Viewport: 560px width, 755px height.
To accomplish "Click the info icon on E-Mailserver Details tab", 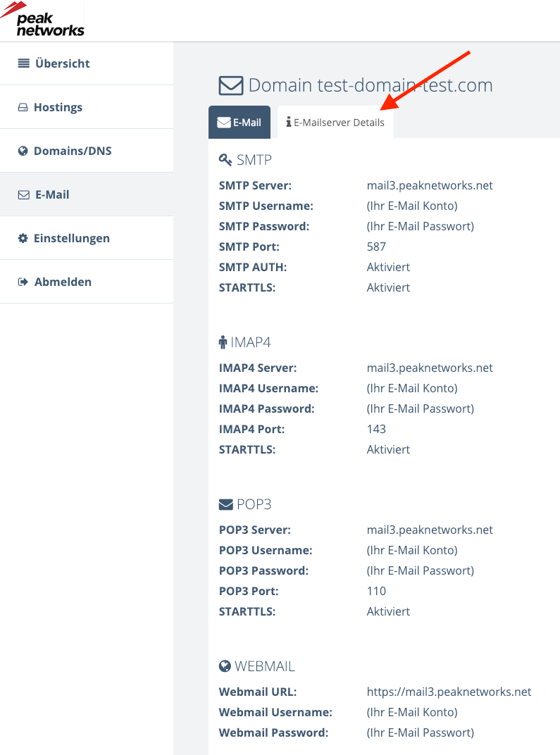I will 287,121.
